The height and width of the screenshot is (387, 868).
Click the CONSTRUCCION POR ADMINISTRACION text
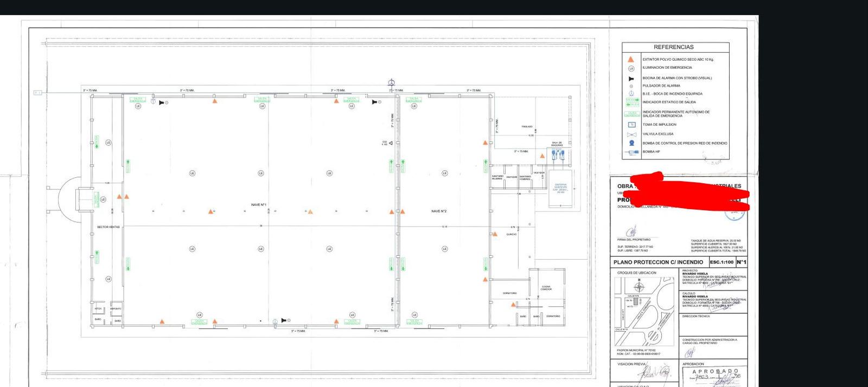click(710, 341)
